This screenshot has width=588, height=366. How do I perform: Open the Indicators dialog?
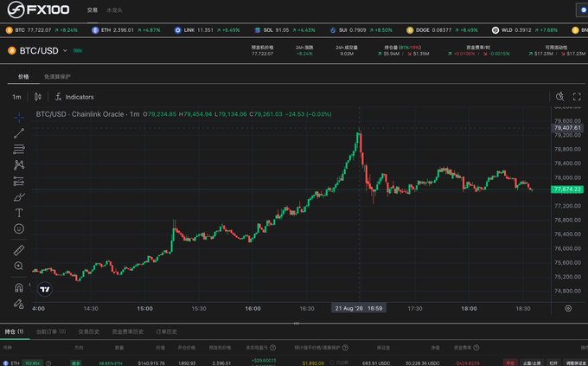[x=74, y=97]
